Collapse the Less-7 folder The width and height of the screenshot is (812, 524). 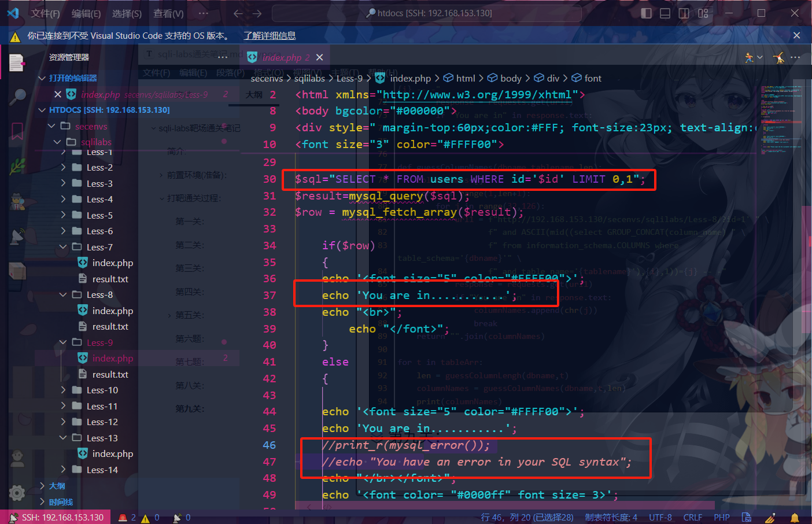click(99, 247)
